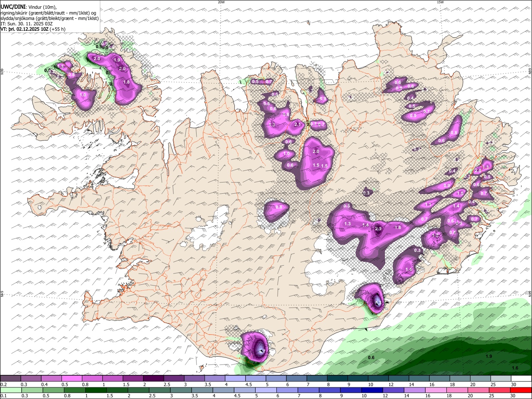Click the '20W' longitude label
Screen dimensions: 532x399
coord(221,2)
